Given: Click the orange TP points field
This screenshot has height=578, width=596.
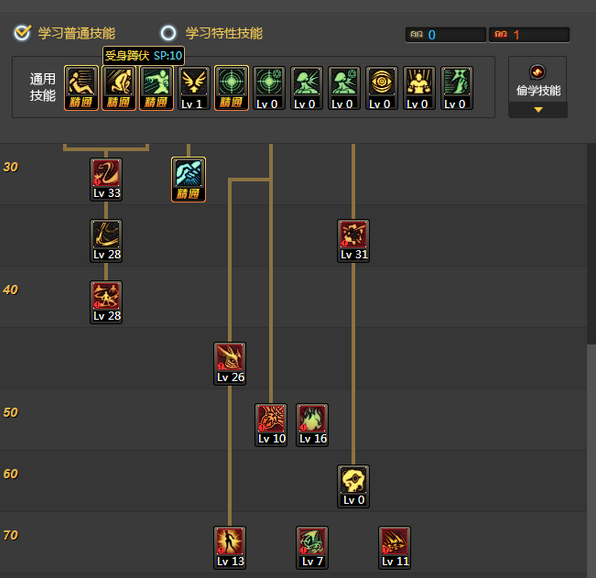Looking at the screenshot, I should [529, 35].
